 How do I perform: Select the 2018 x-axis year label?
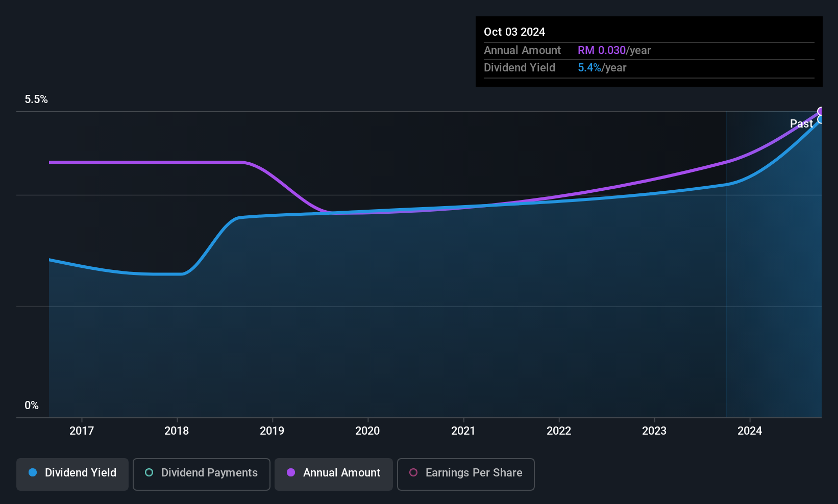pyautogui.click(x=177, y=431)
